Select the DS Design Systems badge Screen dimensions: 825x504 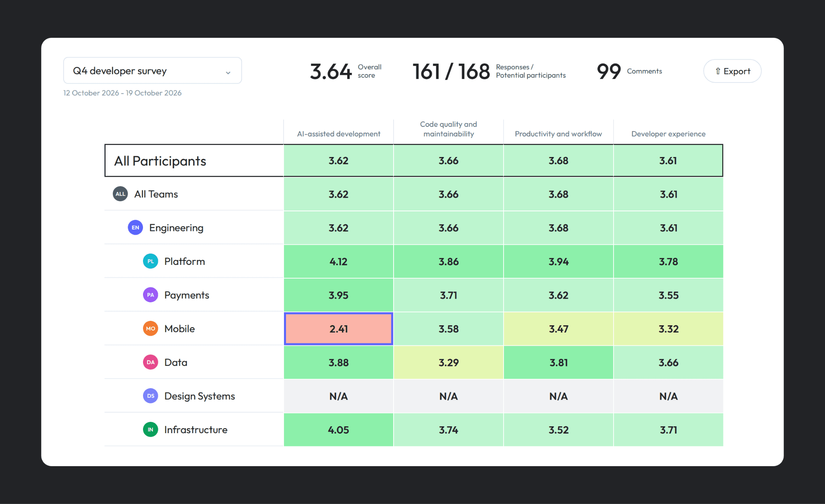click(151, 396)
